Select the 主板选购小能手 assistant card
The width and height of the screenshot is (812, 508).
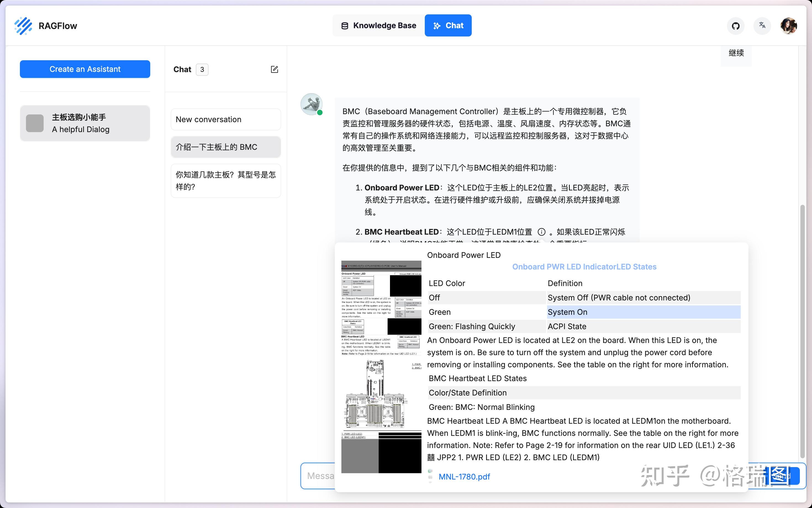85,123
